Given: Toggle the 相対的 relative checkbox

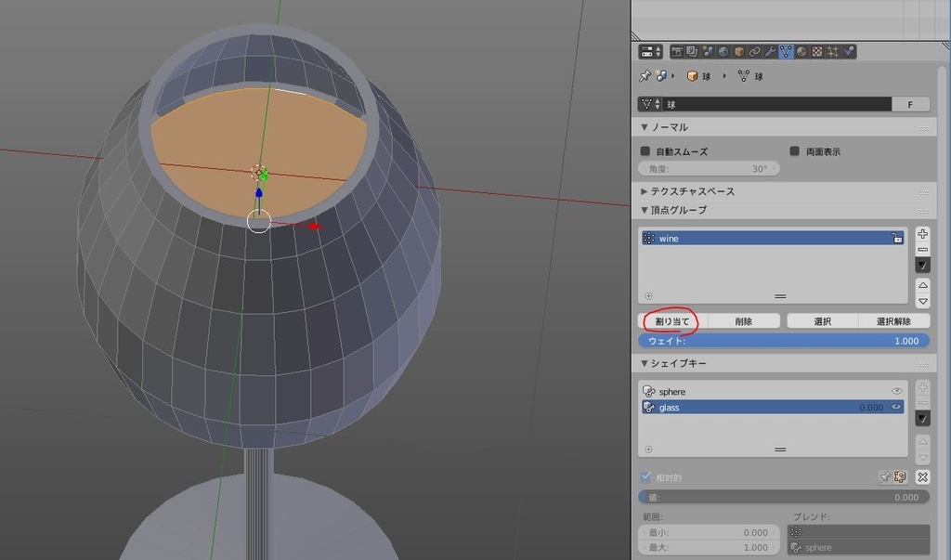Looking at the screenshot, I should 645,476.
